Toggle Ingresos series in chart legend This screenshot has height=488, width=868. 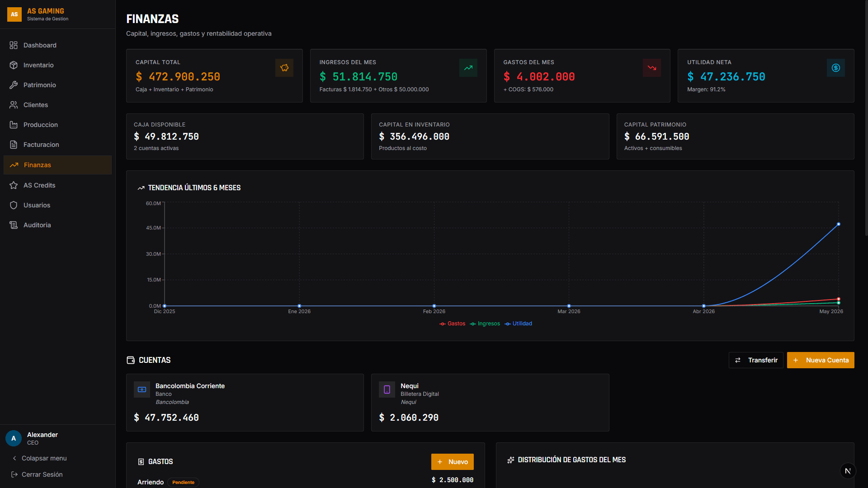point(485,324)
